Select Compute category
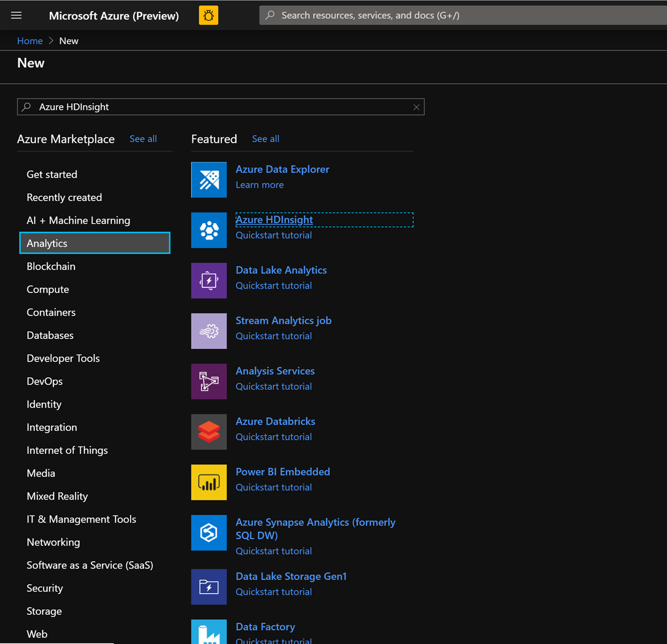Image resolution: width=667 pixels, height=644 pixels. pyautogui.click(x=48, y=289)
